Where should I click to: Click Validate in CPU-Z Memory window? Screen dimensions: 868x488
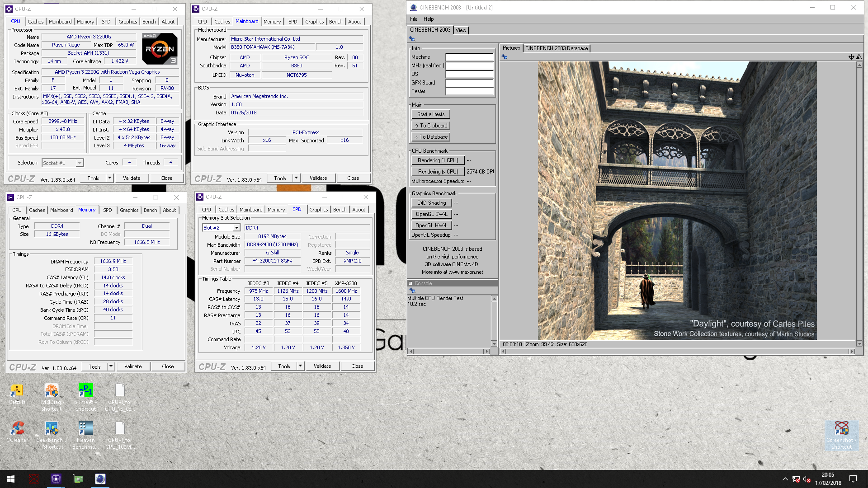click(133, 366)
